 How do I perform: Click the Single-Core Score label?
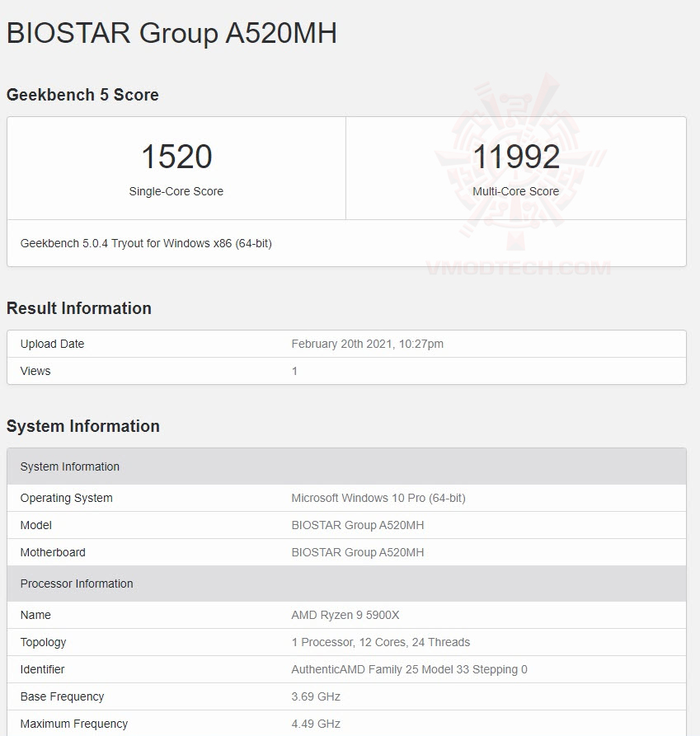(176, 191)
